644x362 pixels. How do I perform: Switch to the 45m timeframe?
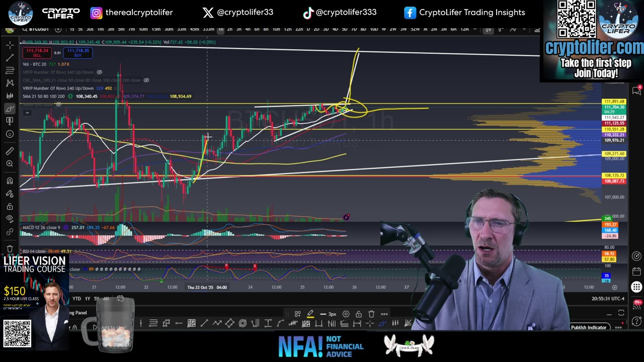coord(194,30)
